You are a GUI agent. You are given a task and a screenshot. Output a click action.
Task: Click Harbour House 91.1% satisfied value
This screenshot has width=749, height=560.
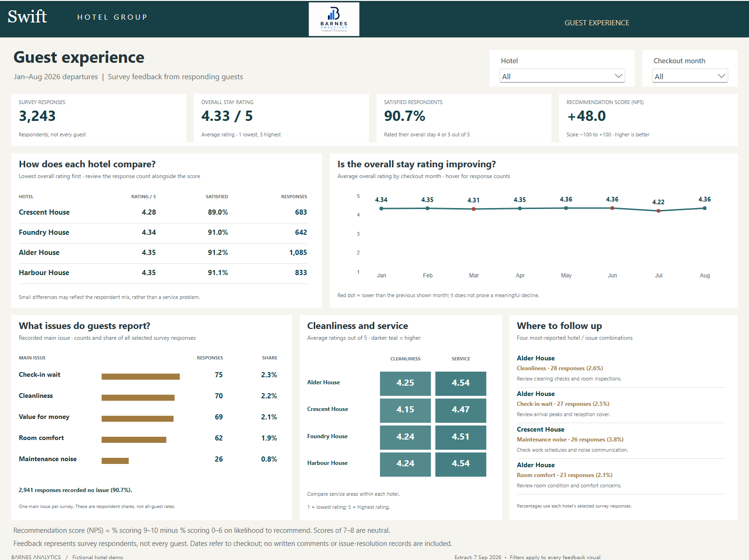218,273
